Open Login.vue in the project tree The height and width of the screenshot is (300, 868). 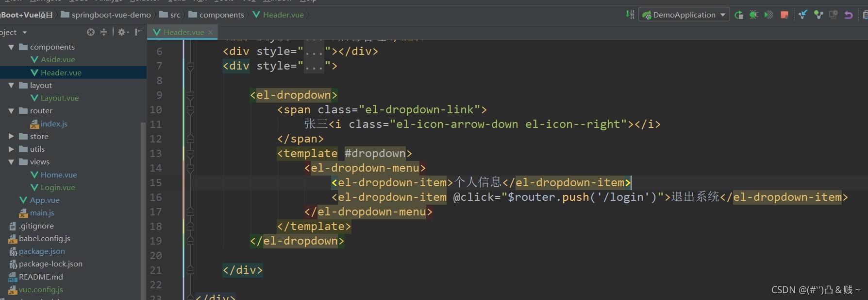click(x=58, y=188)
